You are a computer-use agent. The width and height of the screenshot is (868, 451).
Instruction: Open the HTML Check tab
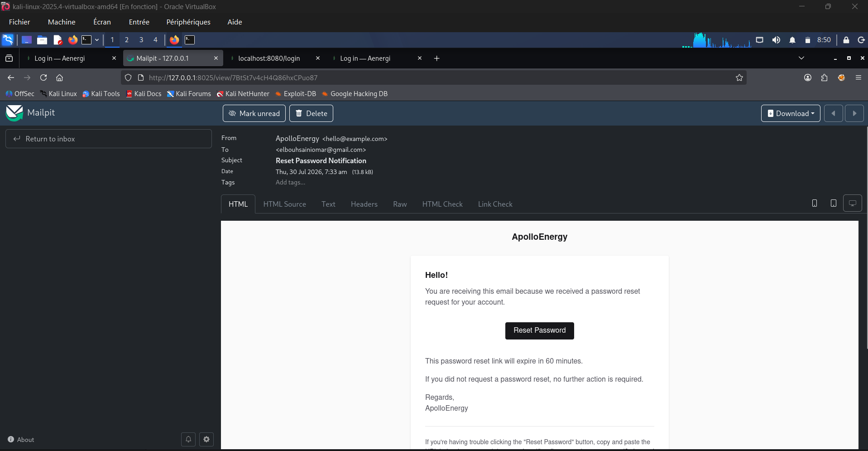(442, 204)
